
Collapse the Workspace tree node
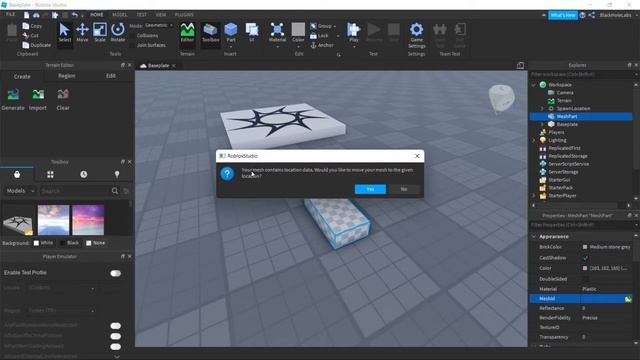pos(534,85)
